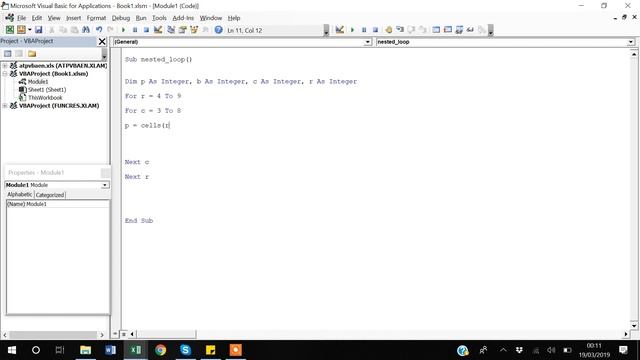Click Reset in the Standard toolbar
The image size is (640, 360).
146,30
